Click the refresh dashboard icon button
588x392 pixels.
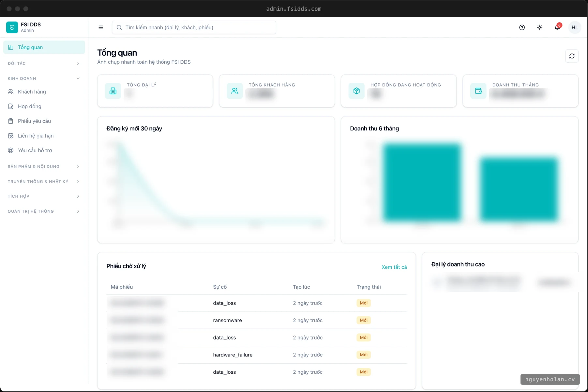tap(572, 56)
